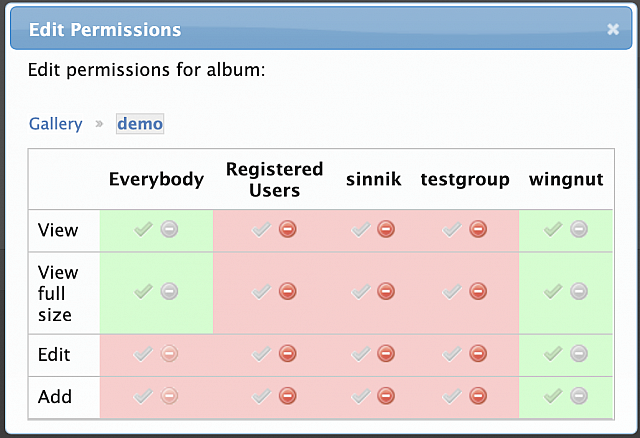This screenshot has height=438, width=640.
Task: Allow View full size for sinnik
Action: pyautogui.click(x=361, y=291)
